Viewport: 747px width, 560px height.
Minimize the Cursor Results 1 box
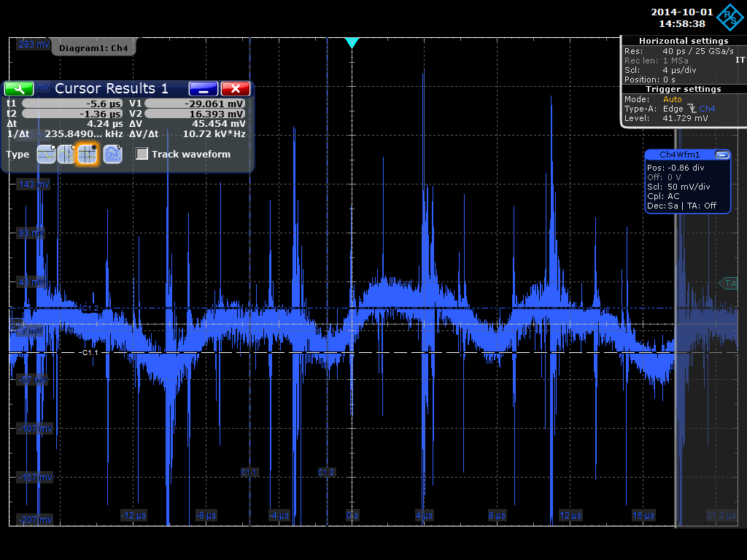point(204,88)
